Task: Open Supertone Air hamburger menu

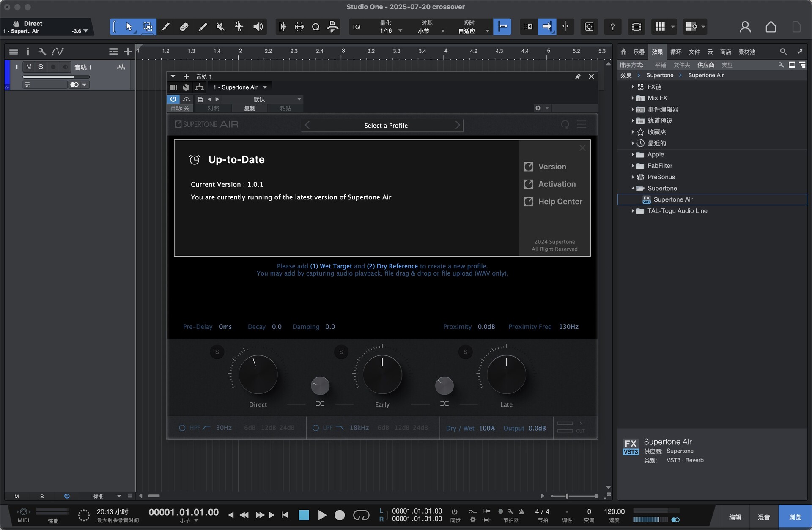Action: point(582,124)
